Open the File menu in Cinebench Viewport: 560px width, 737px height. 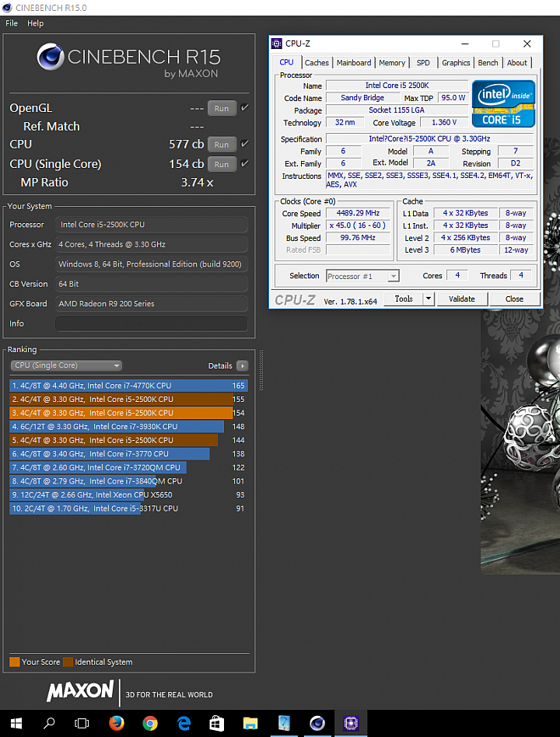(x=12, y=23)
